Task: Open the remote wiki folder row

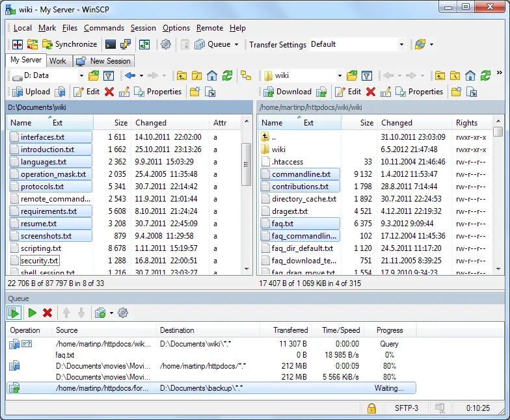Action: pyautogui.click(x=278, y=150)
